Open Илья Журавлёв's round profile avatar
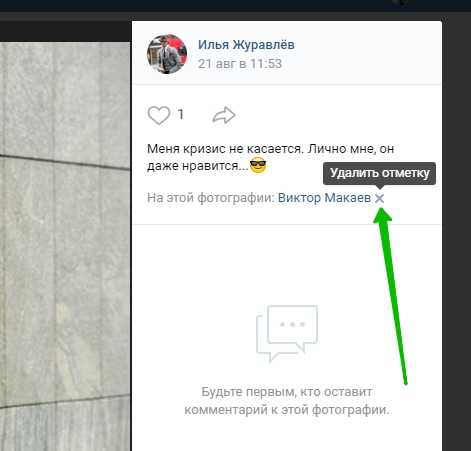The image size is (471, 451). (167, 54)
